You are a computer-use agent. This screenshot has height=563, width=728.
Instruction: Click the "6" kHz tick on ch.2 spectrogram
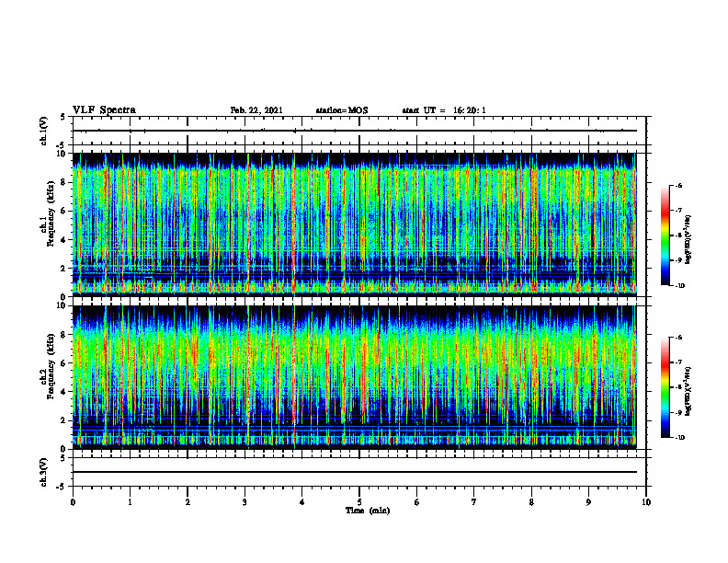(x=64, y=363)
